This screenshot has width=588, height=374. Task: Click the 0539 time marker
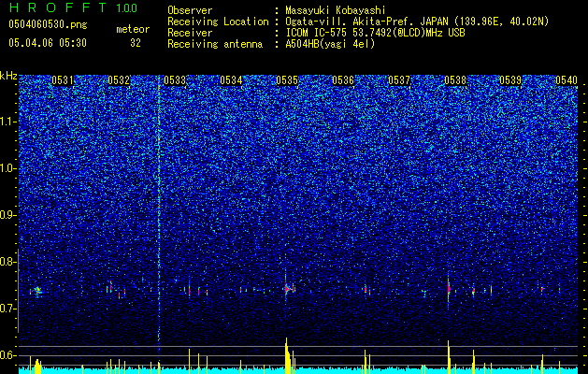click(510, 80)
